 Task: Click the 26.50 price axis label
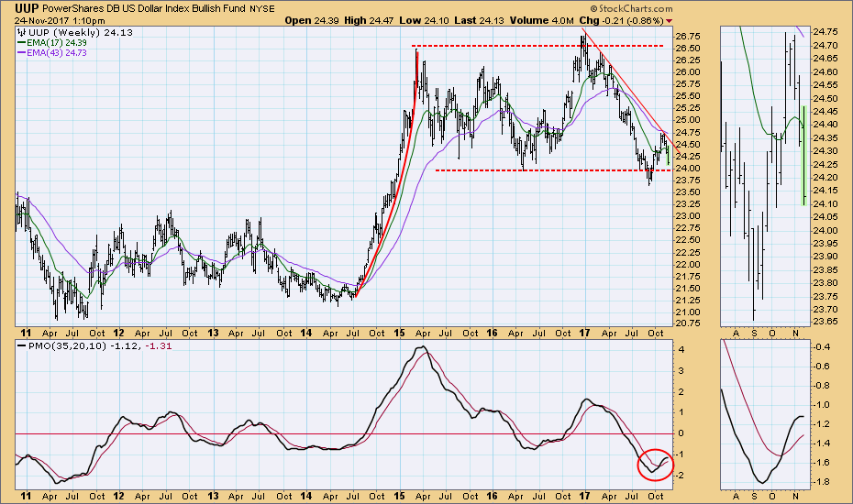click(x=687, y=49)
